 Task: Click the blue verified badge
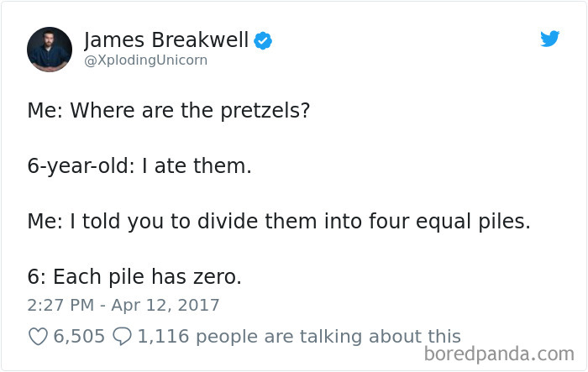[263, 40]
